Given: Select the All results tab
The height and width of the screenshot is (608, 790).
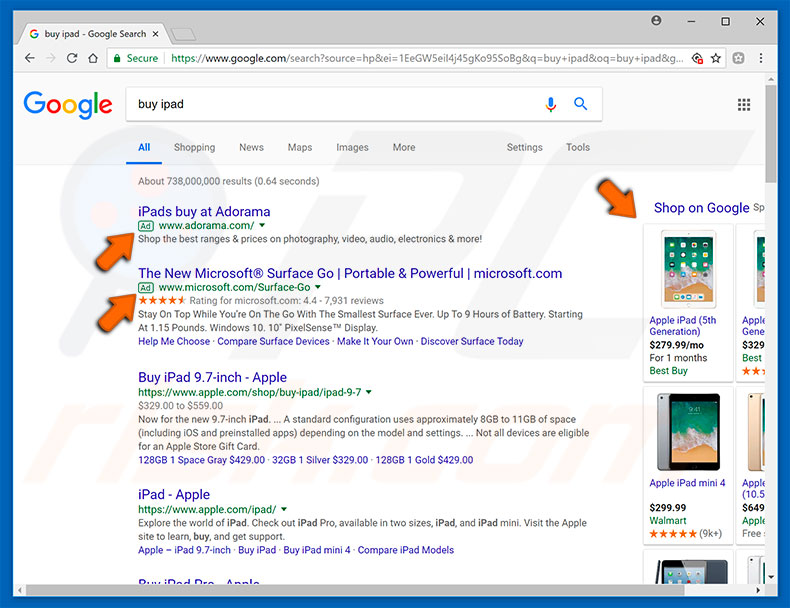Looking at the screenshot, I should pos(144,147).
